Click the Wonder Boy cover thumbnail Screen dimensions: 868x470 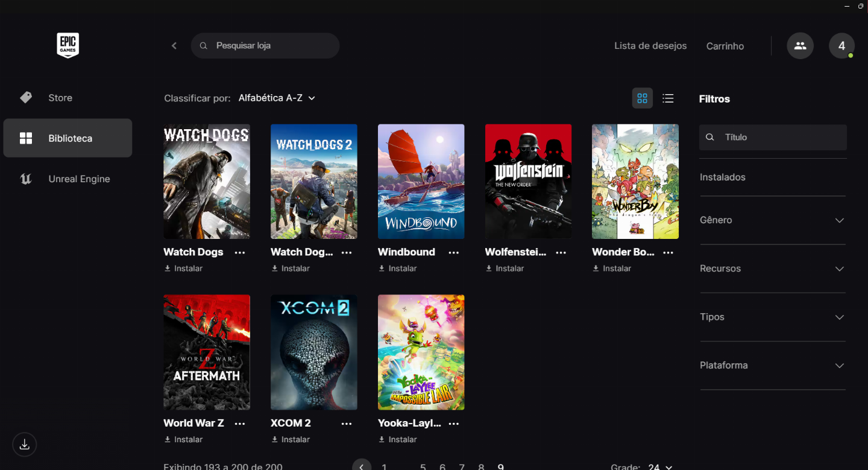click(635, 182)
